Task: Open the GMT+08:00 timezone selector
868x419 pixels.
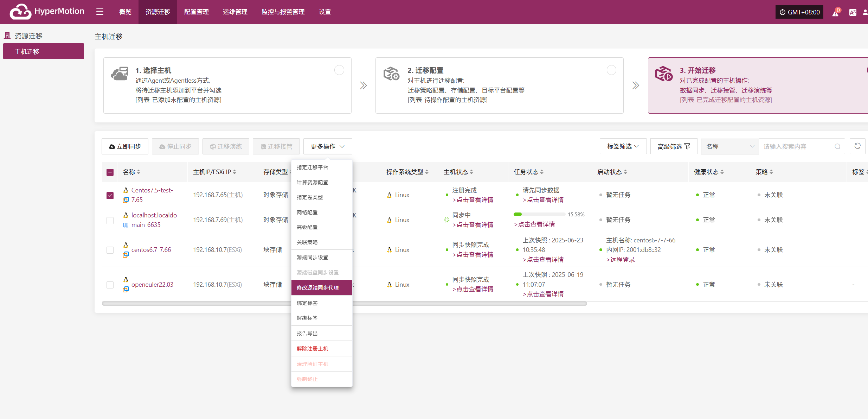Action: click(799, 12)
